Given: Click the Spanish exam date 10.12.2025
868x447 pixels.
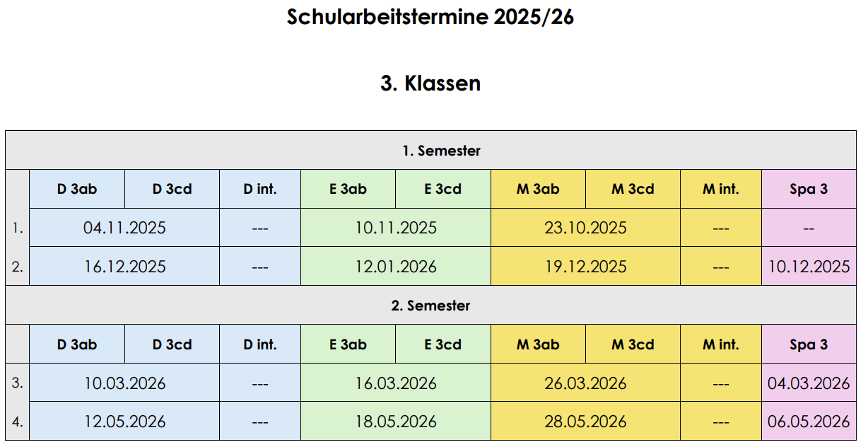Looking at the screenshot, I should point(809,267).
